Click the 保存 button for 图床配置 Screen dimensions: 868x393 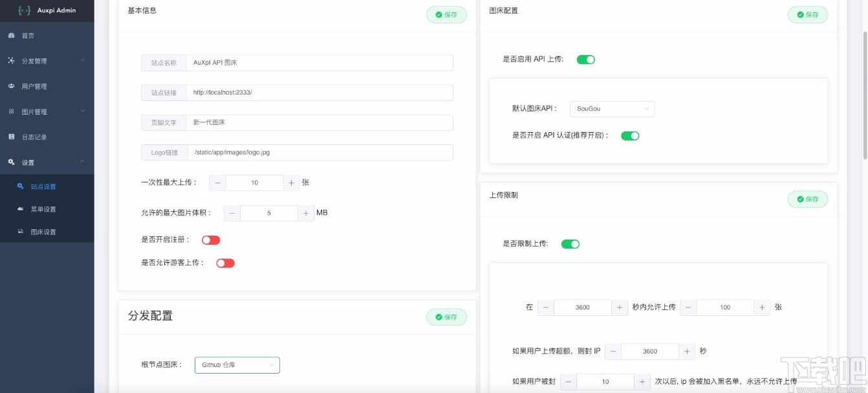[x=807, y=14]
